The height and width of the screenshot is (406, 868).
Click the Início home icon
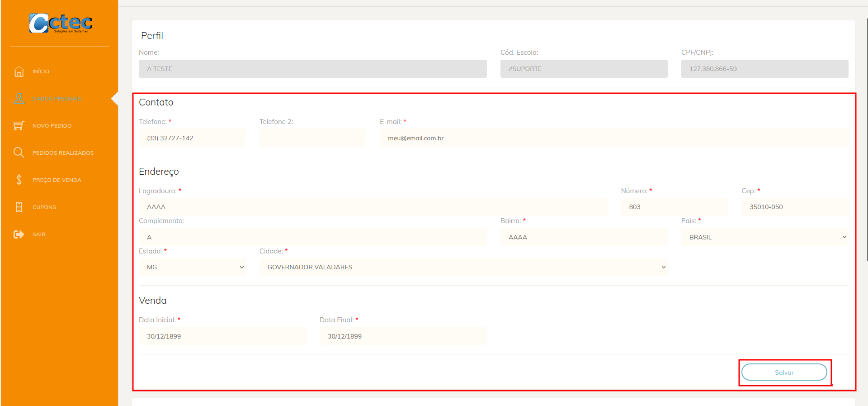coord(19,72)
